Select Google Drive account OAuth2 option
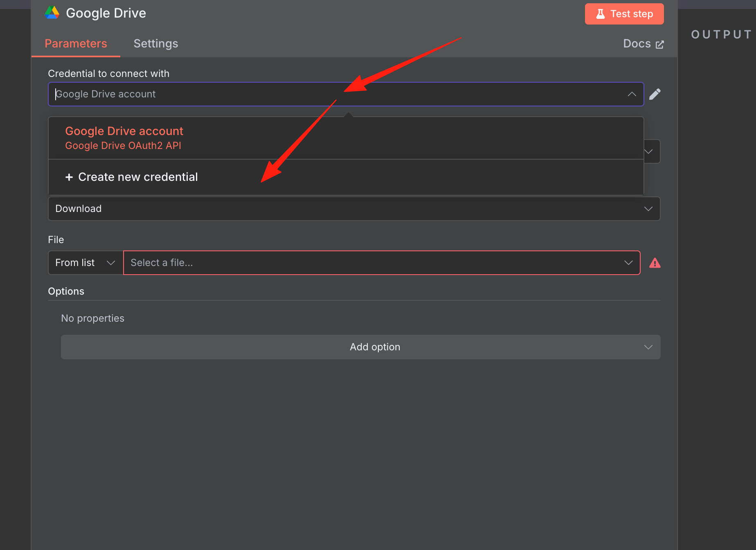The width and height of the screenshot is (756, 550). coord(346,138)
